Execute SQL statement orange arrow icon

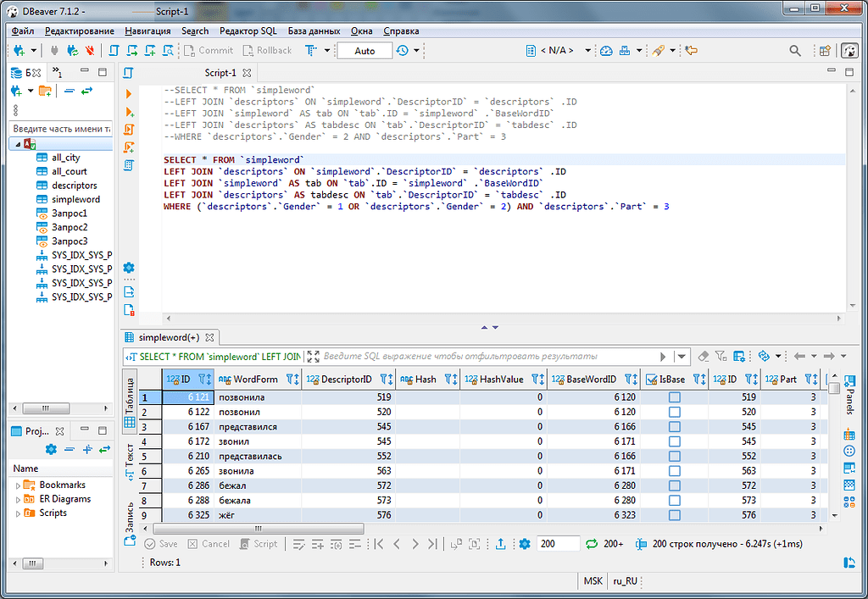tap(129, 93)
